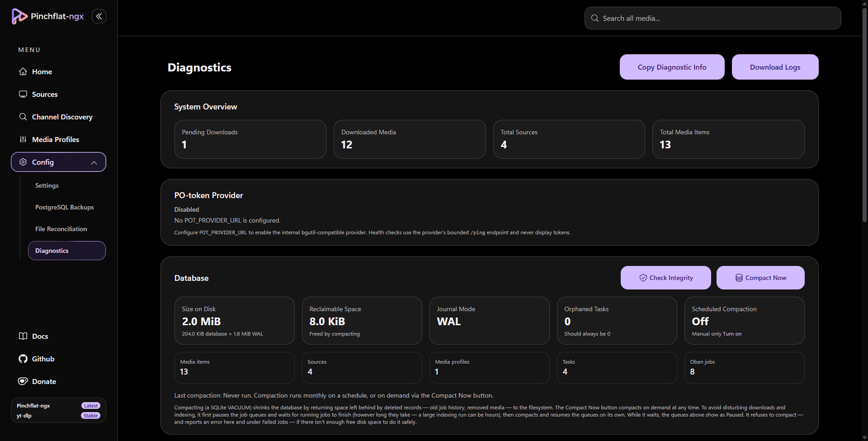This screenshot has width=868, height=441.
Task: Click the Total Media Items card
Action: tap(728, 139)
